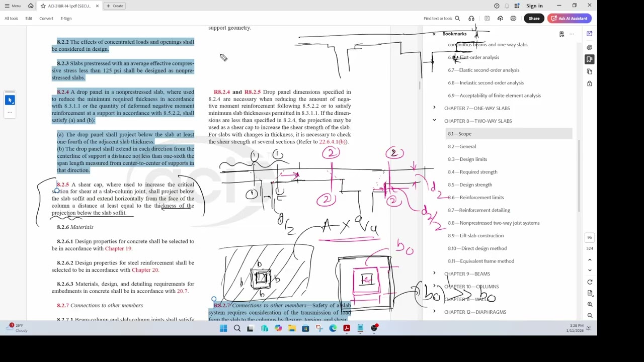
Task: Open Windows Start button on taskbar
Action: coord(223,328)
